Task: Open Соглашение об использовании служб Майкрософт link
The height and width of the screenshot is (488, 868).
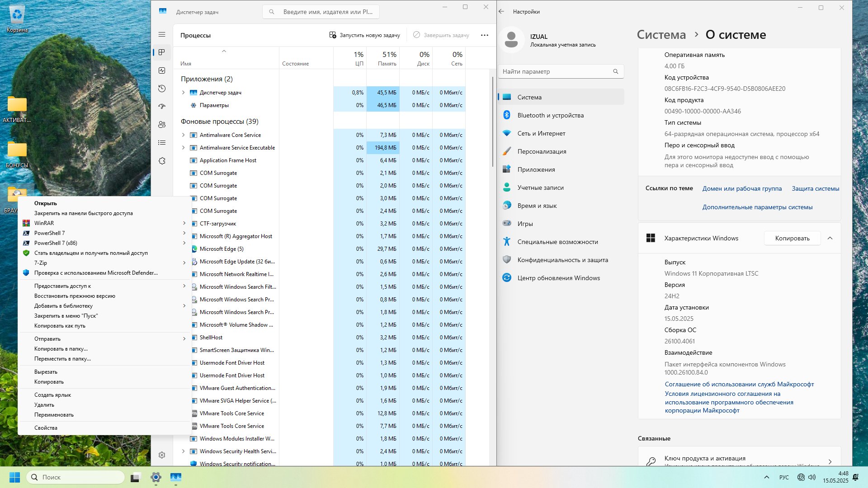Action: (739, 384)
